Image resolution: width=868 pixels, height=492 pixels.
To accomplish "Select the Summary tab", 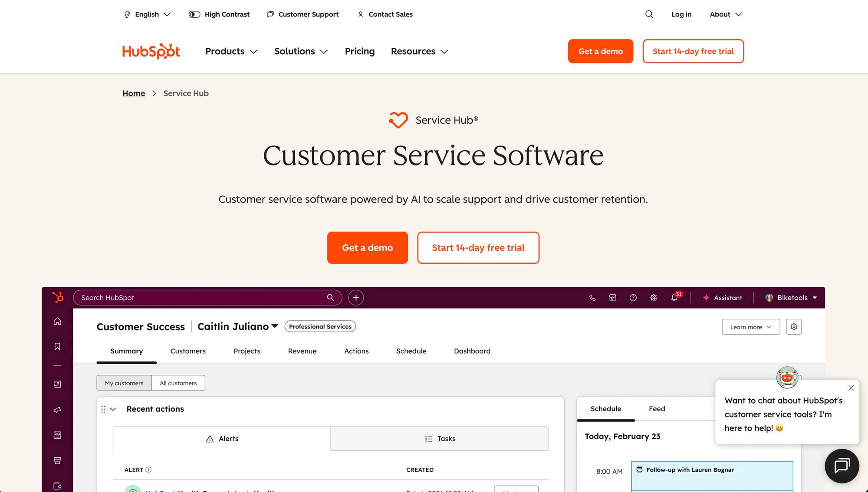I will [x=126, y=351].
